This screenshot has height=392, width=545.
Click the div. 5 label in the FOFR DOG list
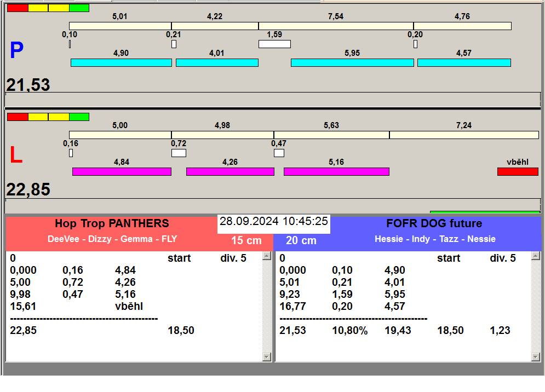(x=503, y=258)
